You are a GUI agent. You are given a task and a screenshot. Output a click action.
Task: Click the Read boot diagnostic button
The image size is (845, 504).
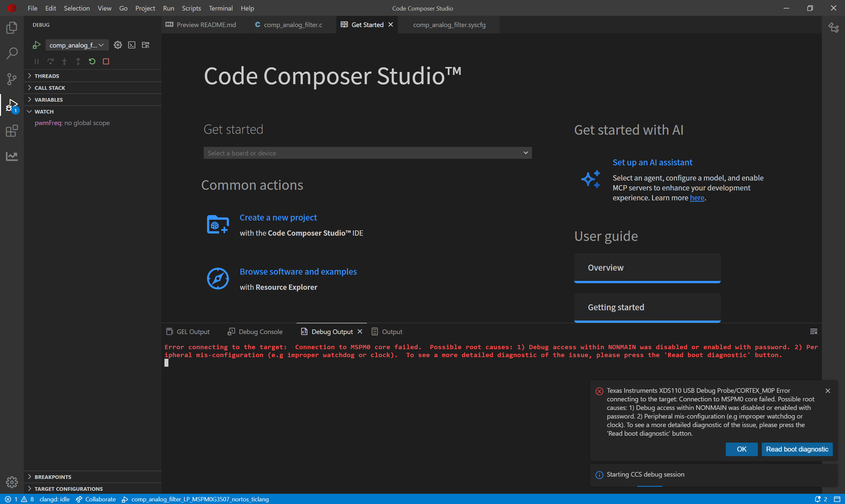(797, 449)
